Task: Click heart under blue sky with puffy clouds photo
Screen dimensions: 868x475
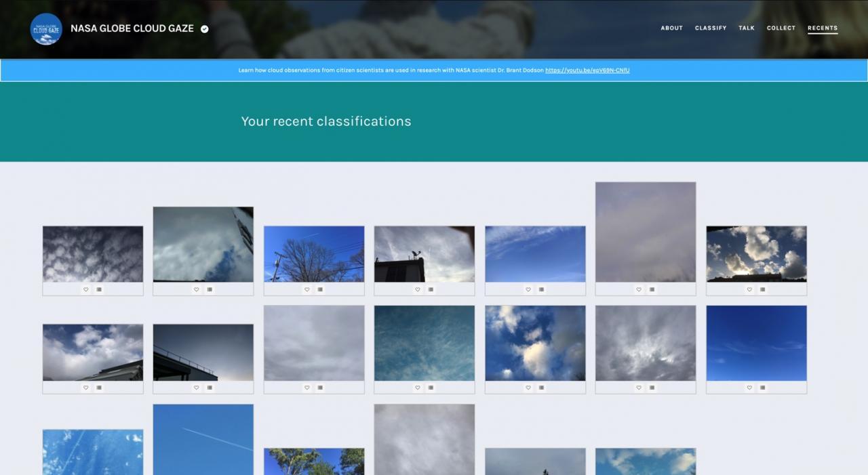Action: coord(528,388)
